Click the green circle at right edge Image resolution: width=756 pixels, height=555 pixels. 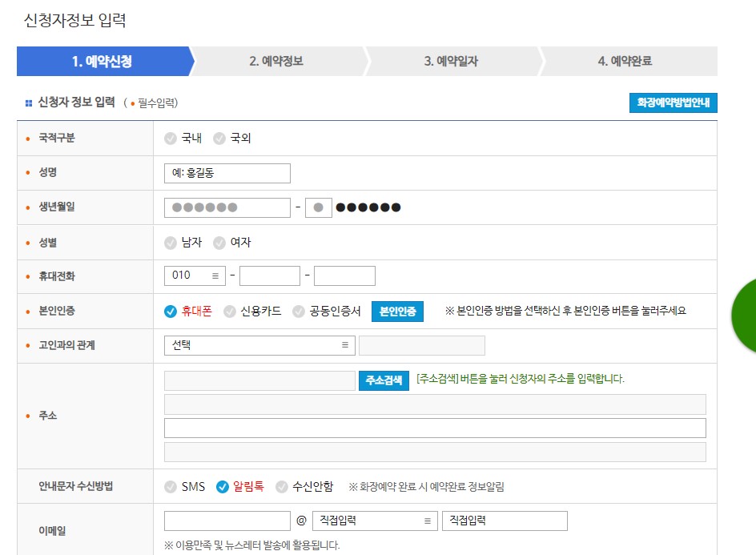(x=744, y=316)
